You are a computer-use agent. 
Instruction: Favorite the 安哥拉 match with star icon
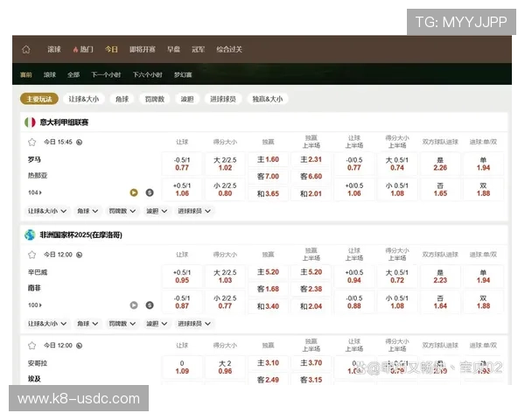31,346
